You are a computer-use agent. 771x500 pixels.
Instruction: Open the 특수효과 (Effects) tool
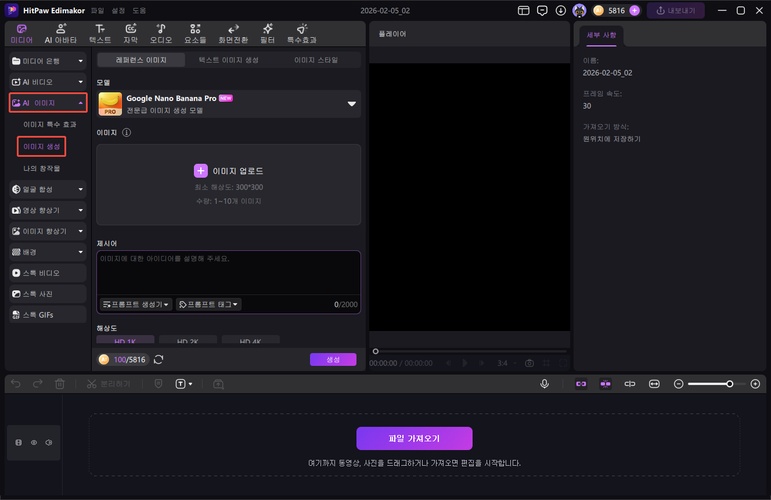[x=302, y=34]
